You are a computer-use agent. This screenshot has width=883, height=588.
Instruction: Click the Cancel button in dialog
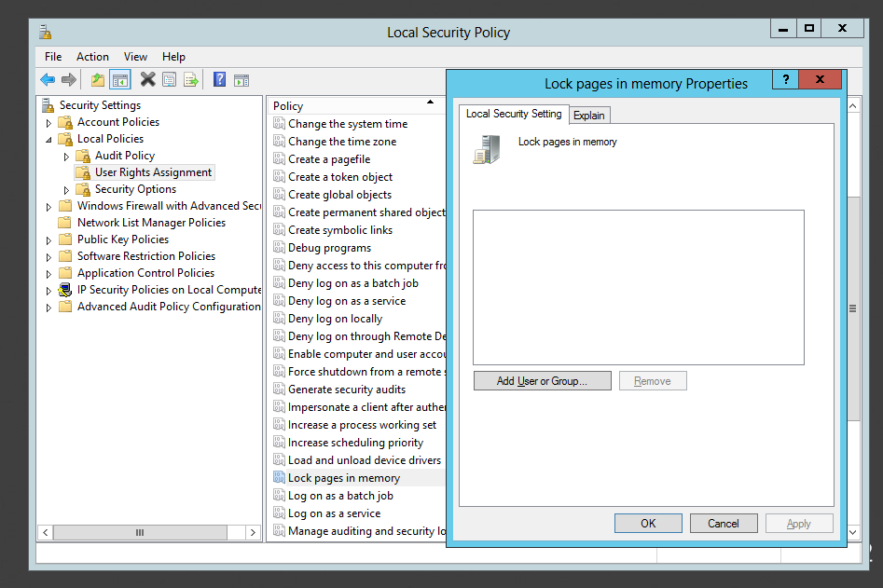point(724,524)
